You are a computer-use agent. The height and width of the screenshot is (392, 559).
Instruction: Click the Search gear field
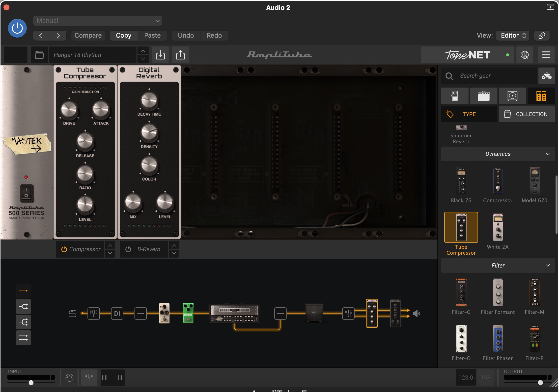489,76
